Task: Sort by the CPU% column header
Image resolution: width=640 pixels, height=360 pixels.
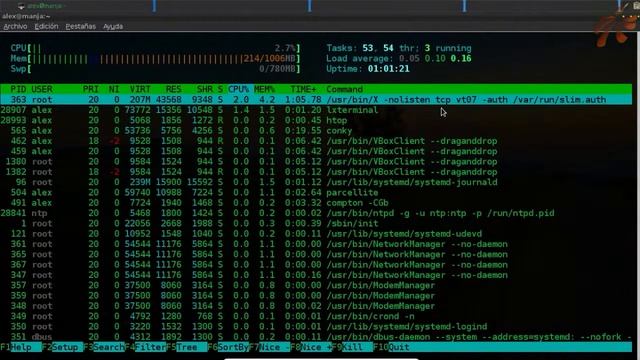Action: [x=238, y=89]
